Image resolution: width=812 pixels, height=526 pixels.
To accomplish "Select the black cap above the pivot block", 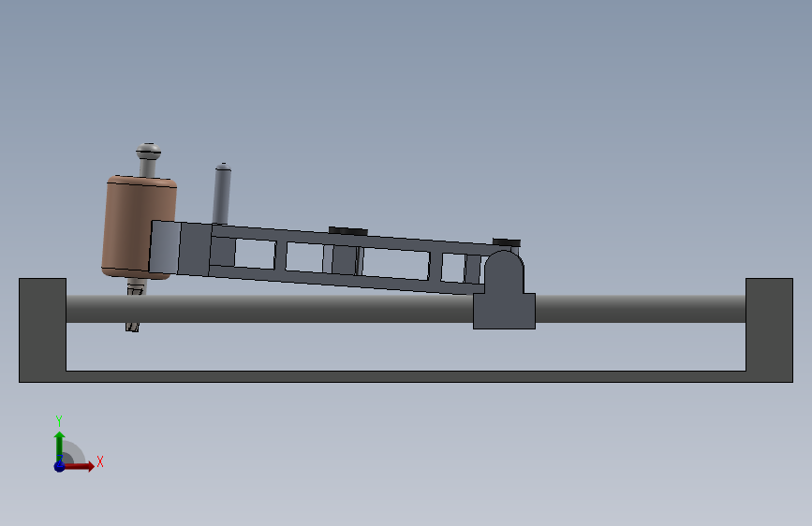I will [507, 242].
